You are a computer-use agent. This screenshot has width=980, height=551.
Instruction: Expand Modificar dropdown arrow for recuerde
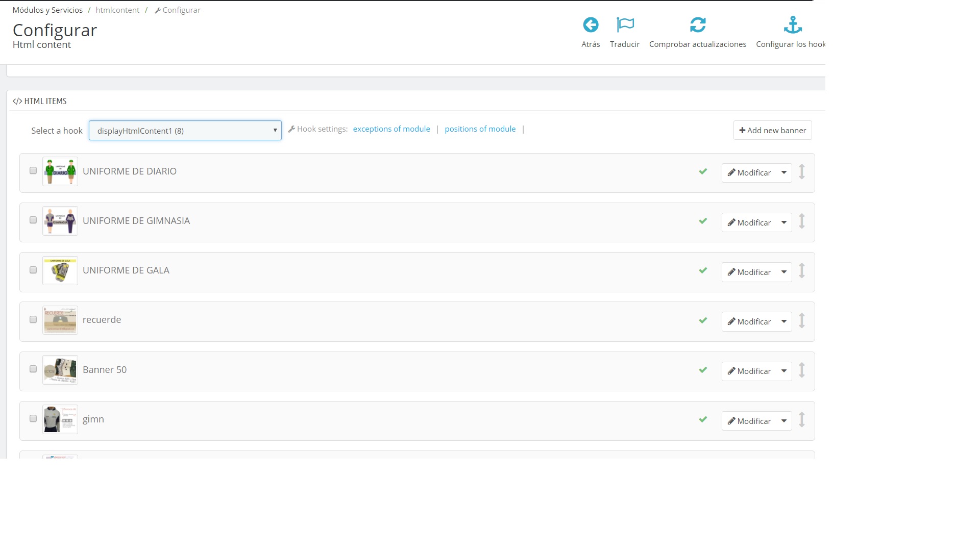[783, 321]
